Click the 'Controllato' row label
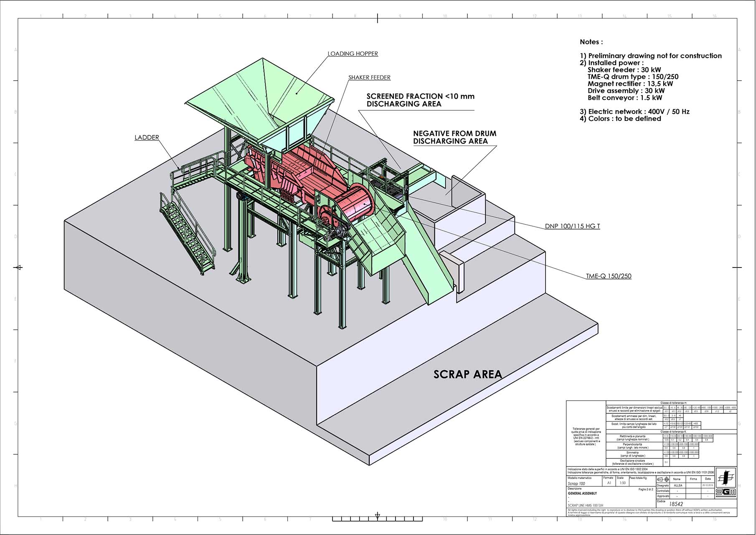This screenshot has height=535, width=756. (663, 491)
